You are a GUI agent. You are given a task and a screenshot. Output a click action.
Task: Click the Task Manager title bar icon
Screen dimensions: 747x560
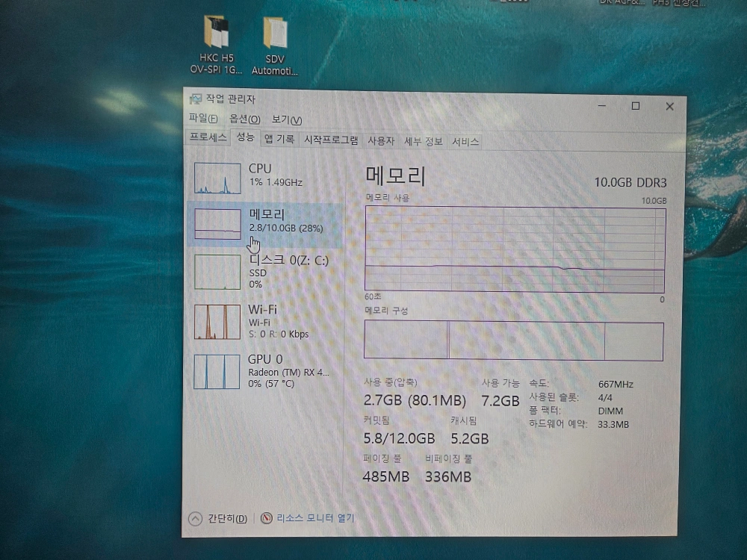pyautogui.click(x=195, y=99)
